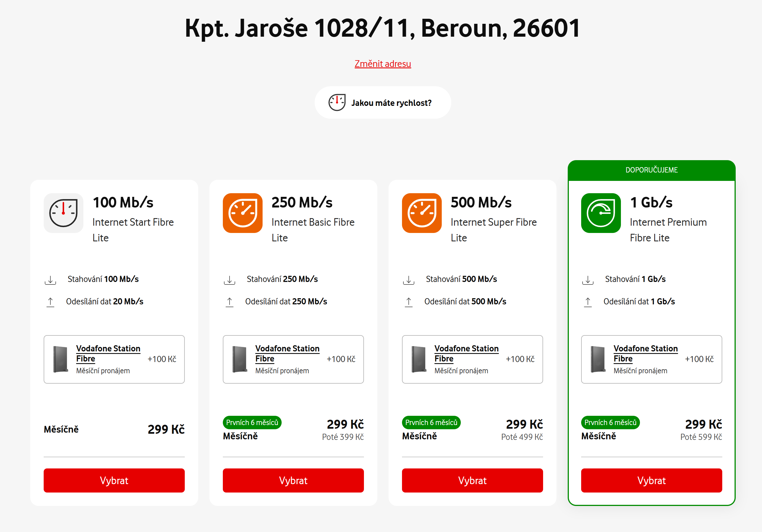The image size is (762, 532).
Task: Choose Vybrat for Internet Super Fibre Lite
Action: (473, 480)
